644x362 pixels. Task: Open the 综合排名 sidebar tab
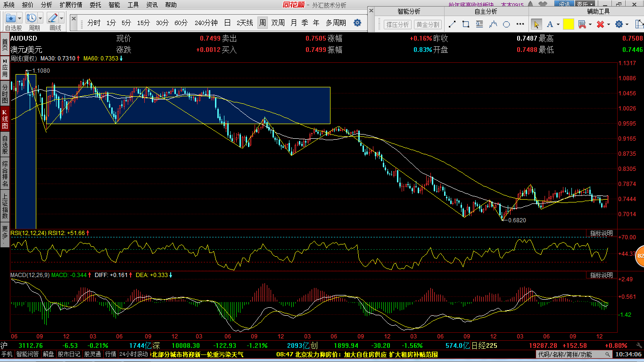coord(5,173)
